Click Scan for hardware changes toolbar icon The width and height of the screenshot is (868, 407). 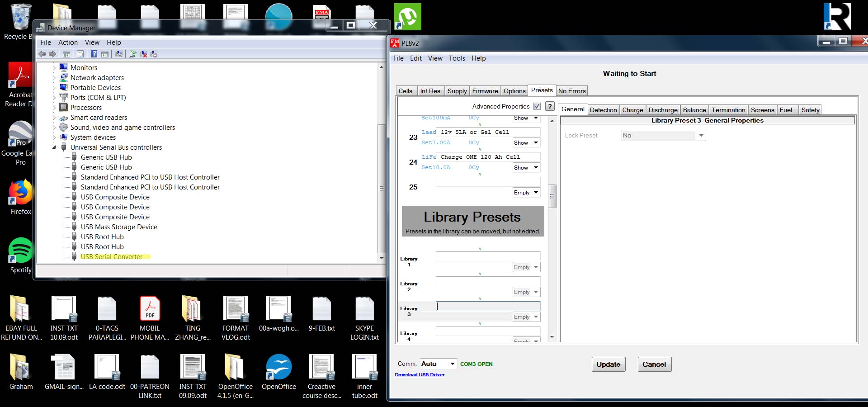click(x=119, y=54)
